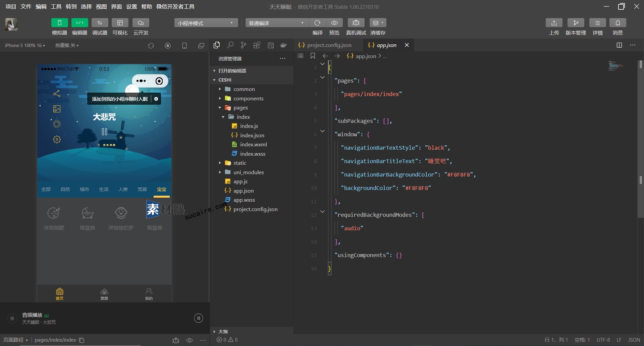Click the simulator refresh icon
644x346 pixels.
pyautogui.click(x=151, y=46)
